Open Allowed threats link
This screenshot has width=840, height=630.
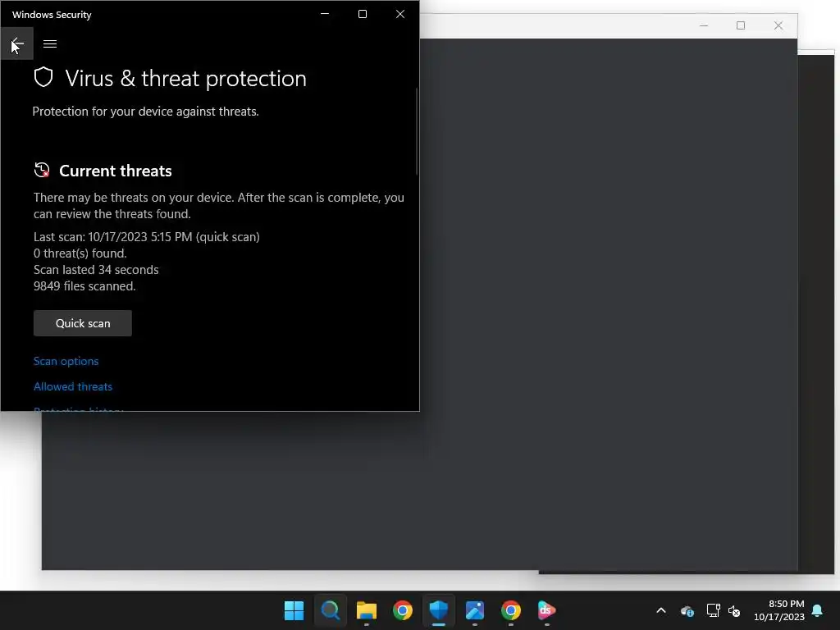tap(73, 386)
